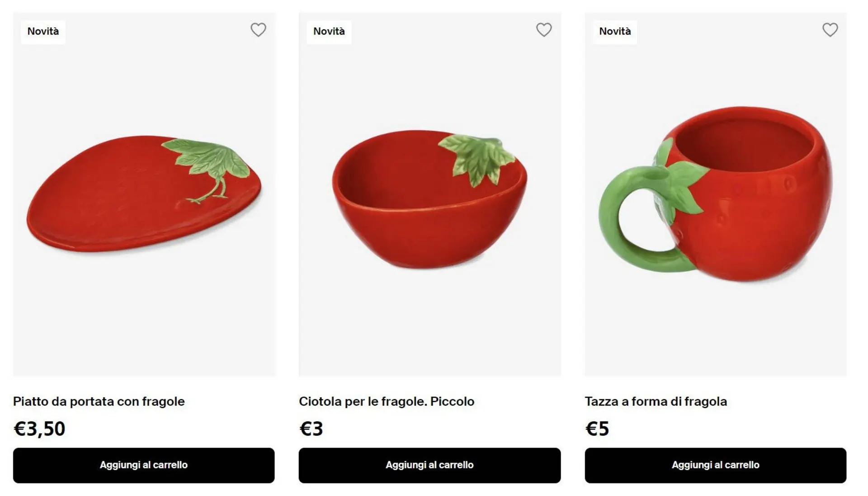
Task: Click Novità badge on the strawberry bowl
Action: coord(329,32)
